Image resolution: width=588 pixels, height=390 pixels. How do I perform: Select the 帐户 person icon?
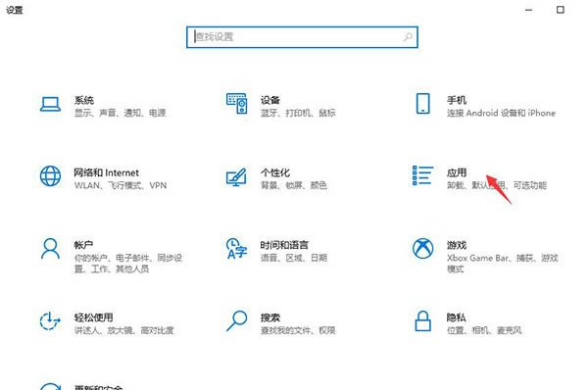(x=50, y=248)
